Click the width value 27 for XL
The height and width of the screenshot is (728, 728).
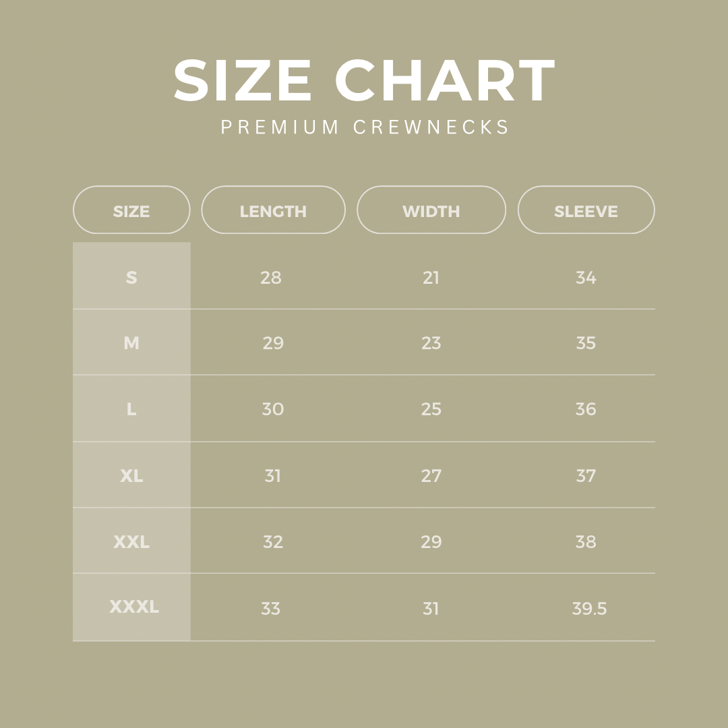pos(431,475)
